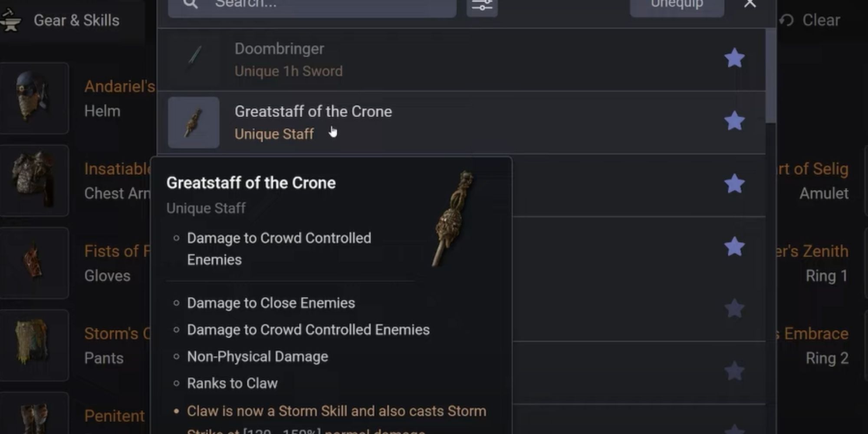Toggle favorite star for Greatstaff of the Crone
Viewport: 868px width, 434px height.
734,121
